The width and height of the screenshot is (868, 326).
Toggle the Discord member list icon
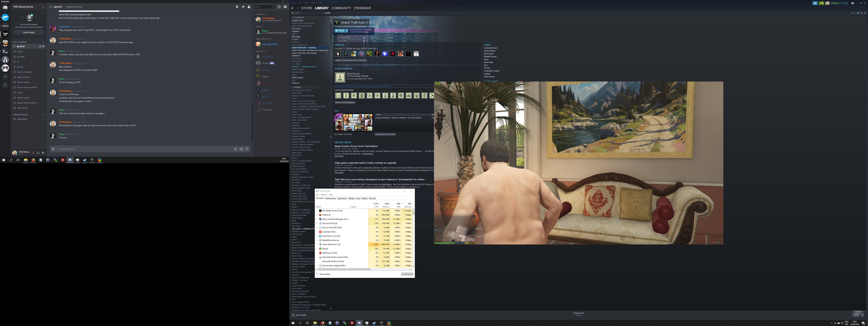[x=249, y=7]
